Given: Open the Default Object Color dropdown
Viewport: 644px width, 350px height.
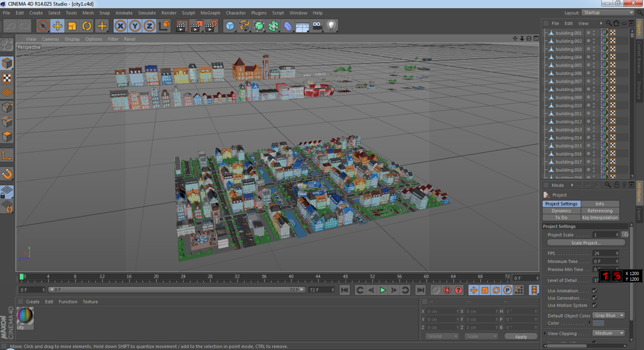Looking at the screenshot, I should pos(609,316).
